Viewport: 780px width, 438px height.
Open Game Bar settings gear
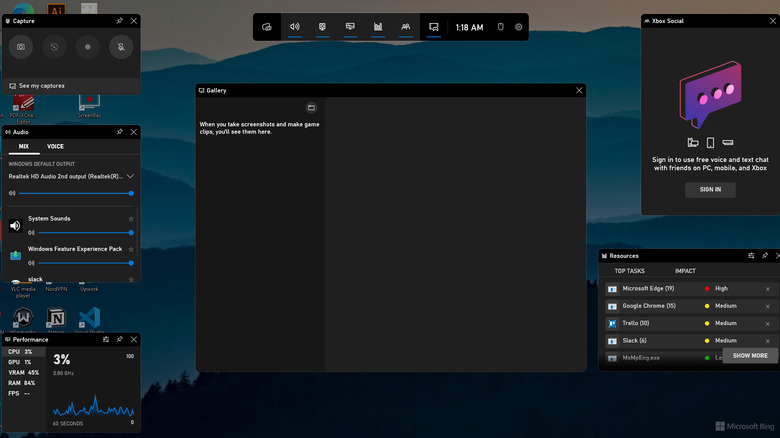coord(519,27)
